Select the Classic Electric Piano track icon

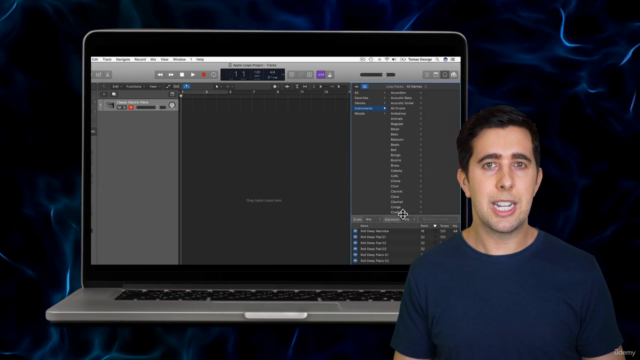click(x=110, y=105)
